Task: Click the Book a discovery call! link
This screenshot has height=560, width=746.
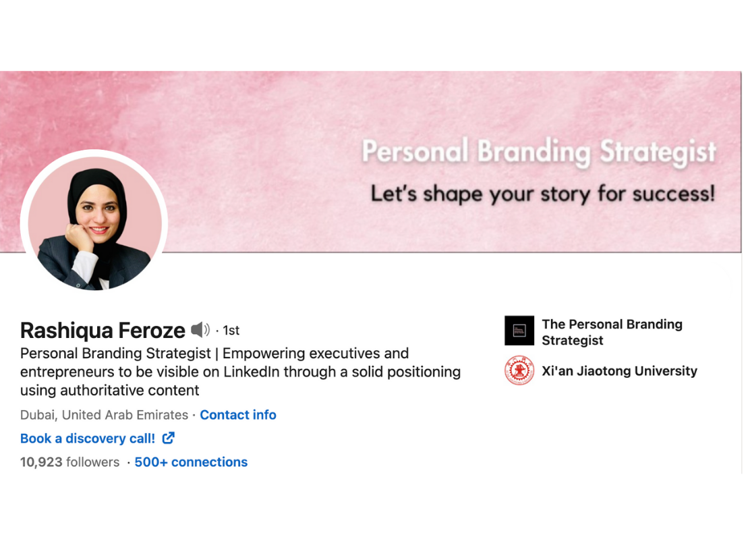Action: 88,439
